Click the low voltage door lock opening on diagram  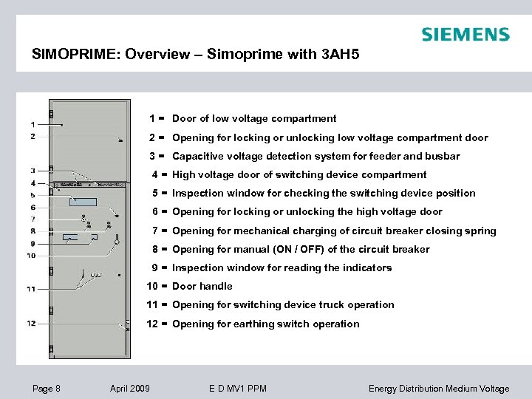pos(120,140)
